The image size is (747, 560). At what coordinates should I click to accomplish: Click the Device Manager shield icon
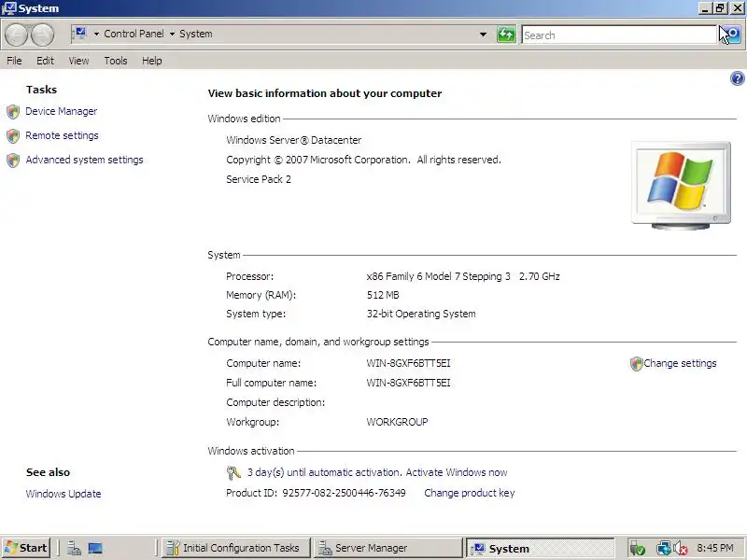[13, 112]
